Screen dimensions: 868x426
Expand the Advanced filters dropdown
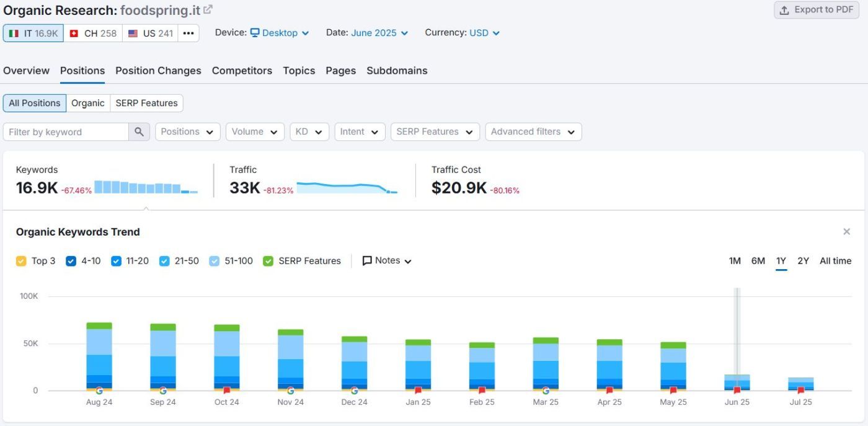(x=533, y=131)
